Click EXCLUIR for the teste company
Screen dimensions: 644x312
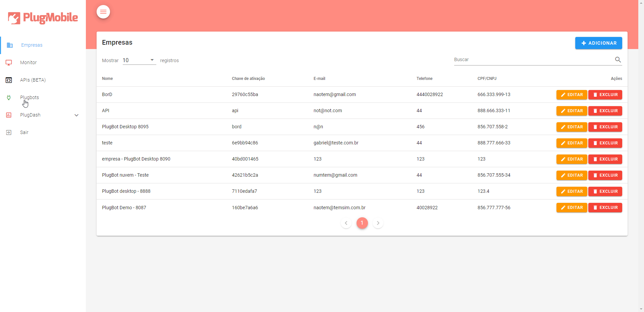point(605,143)
